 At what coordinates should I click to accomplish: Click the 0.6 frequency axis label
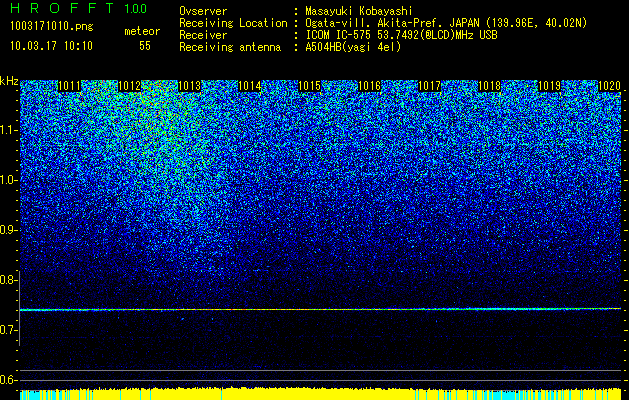click(x=7, y=380)
